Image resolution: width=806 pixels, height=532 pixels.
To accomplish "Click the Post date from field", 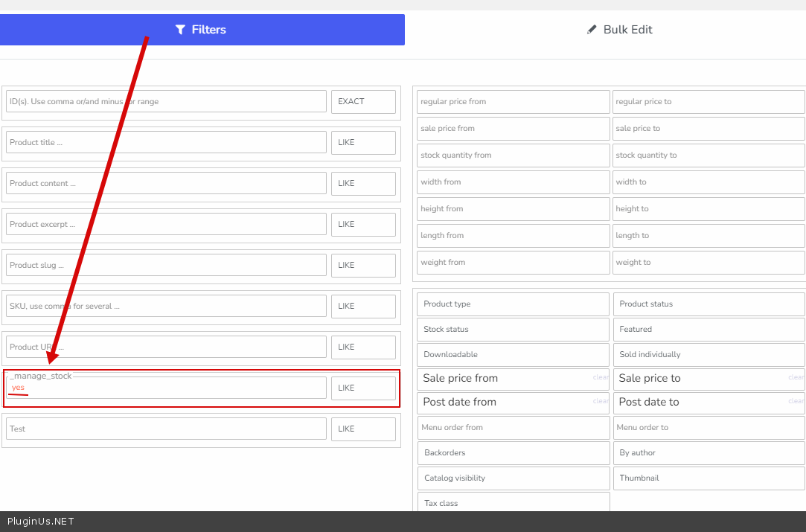I will point(506,403).
